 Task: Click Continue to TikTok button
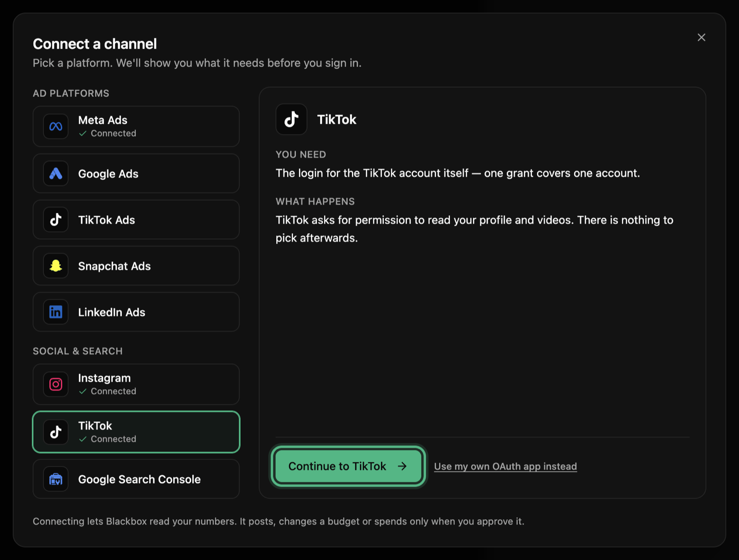point(348,466)
